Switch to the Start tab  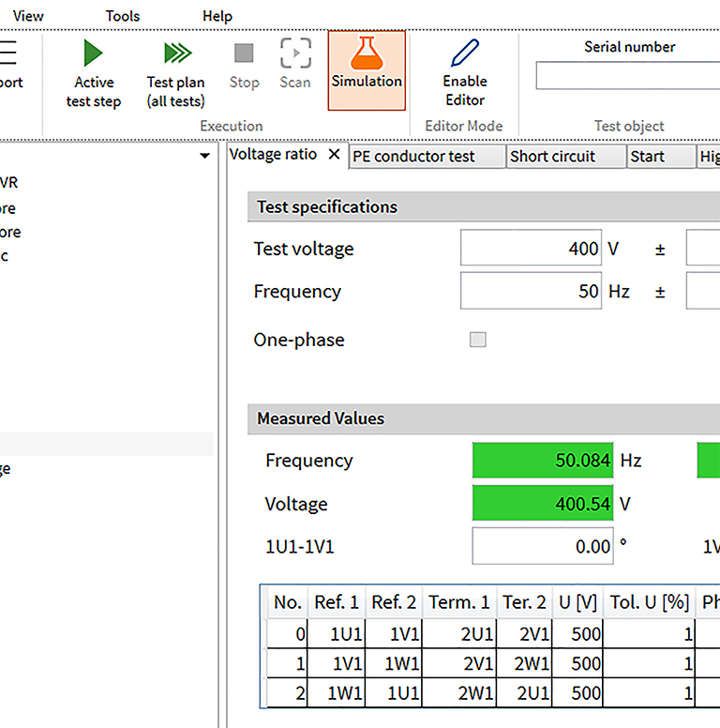[x=661, y=157]
